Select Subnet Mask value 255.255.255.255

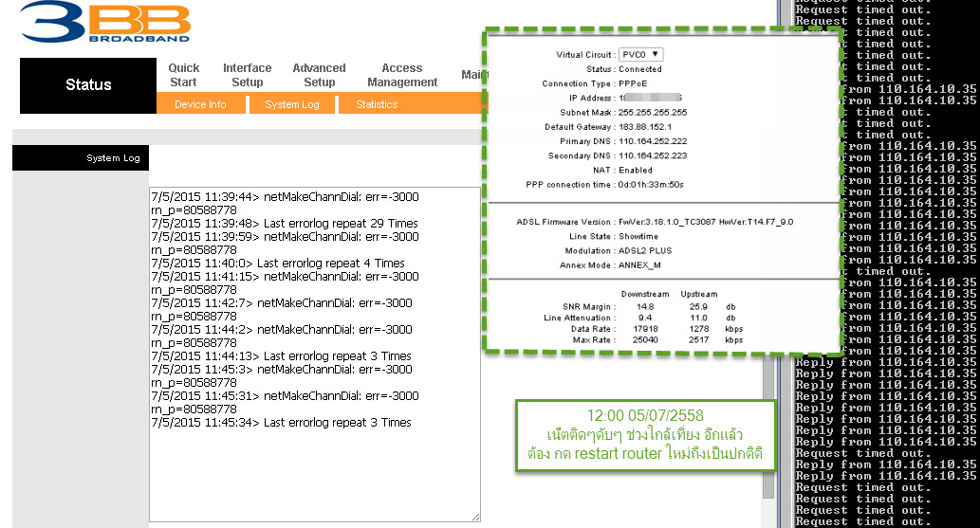[x=653, y=113]
